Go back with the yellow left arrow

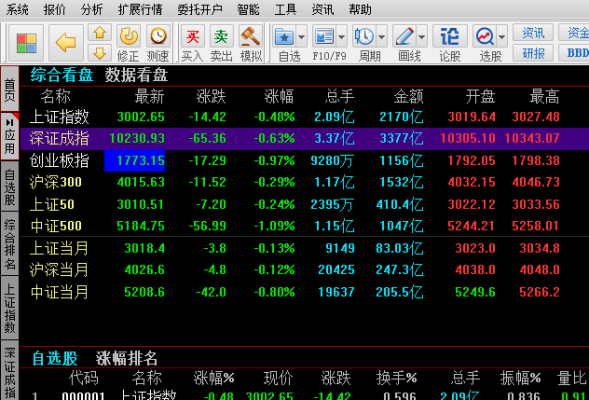pyautogui.click(x=66, y=43)
